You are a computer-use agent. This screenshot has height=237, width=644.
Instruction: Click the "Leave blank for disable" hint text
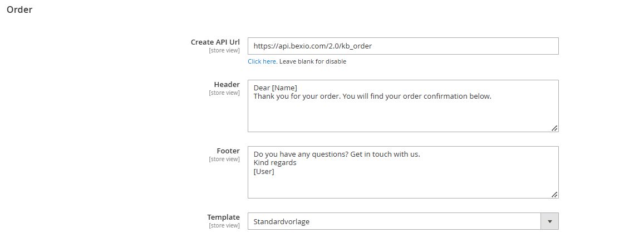[x=312, y=61]
